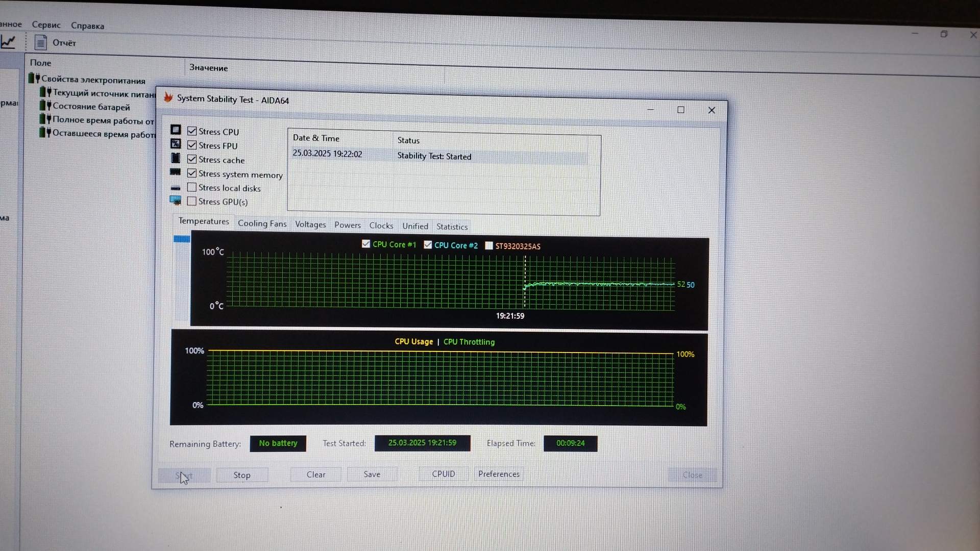Enable the Stress local disks checkbox

[192, 187]
